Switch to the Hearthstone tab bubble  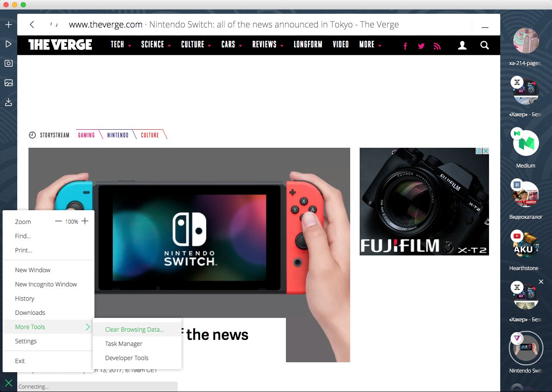(526, 246)
